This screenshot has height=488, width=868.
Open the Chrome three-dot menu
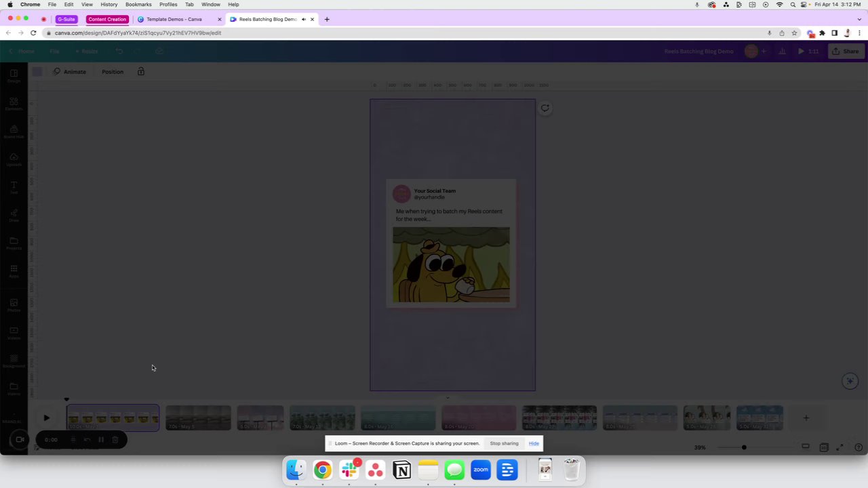859,33
